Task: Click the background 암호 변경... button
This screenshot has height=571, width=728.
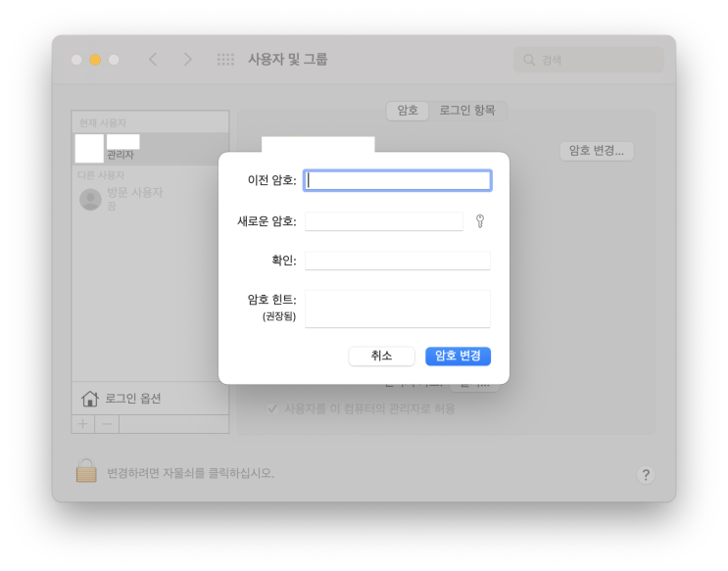Action: coord(597,151)
